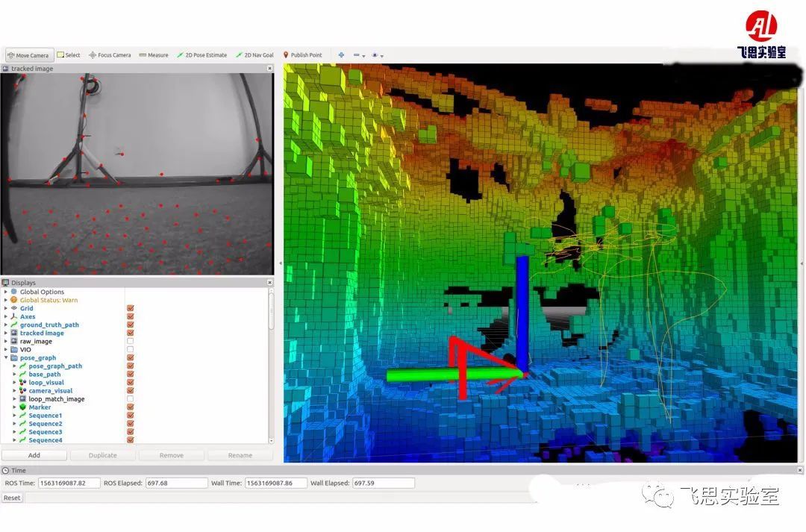Toggle the ground_truth_path checkbox

[x=131, y=325]
